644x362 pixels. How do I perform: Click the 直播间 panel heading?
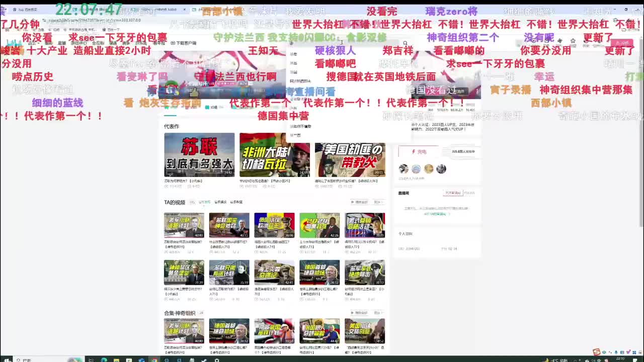pos(404,193)
